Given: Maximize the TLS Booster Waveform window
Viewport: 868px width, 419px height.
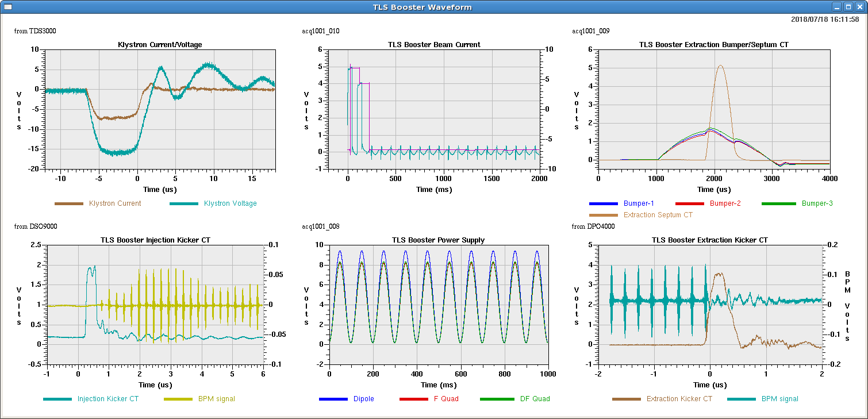Looking at the screenshot, I should tap(848, 7).
